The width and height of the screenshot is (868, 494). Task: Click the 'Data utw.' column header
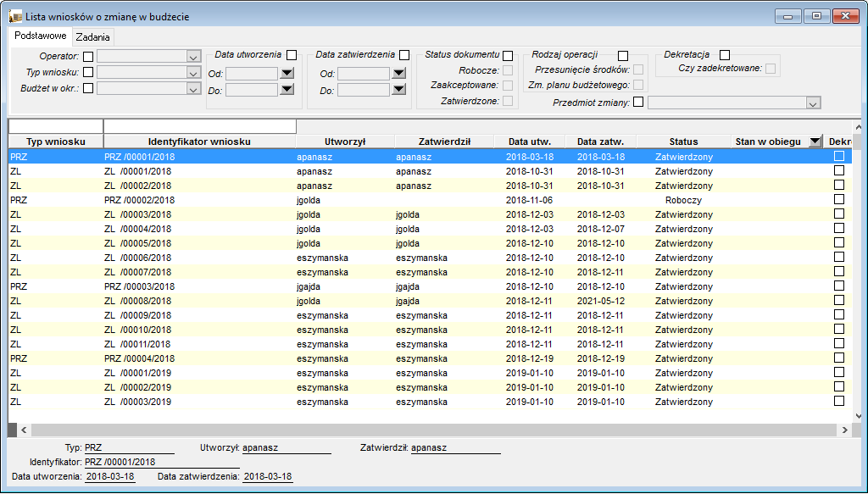[529, 142]
